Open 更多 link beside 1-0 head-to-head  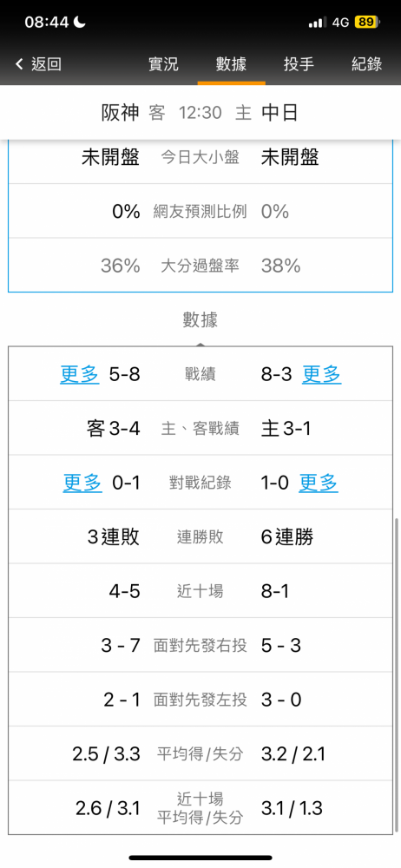point(319,483)
